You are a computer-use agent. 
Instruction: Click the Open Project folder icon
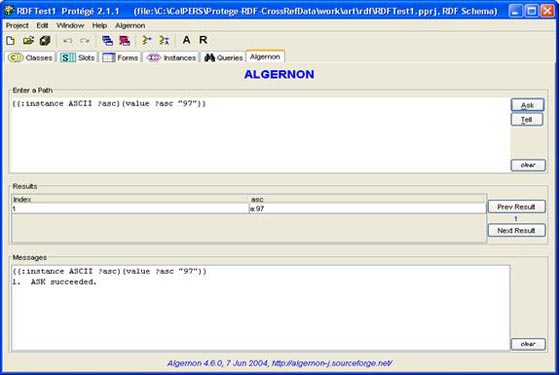point(28,40)
